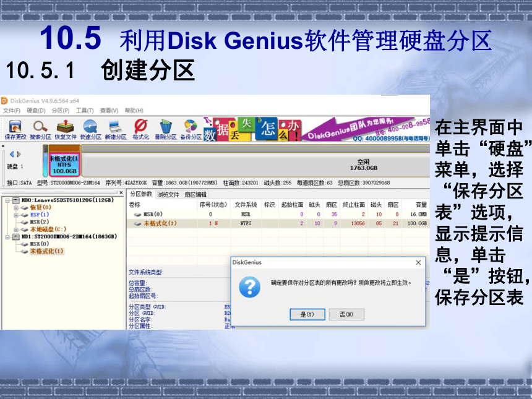Open the 工具(T) menu

click(x=85, y=111)
